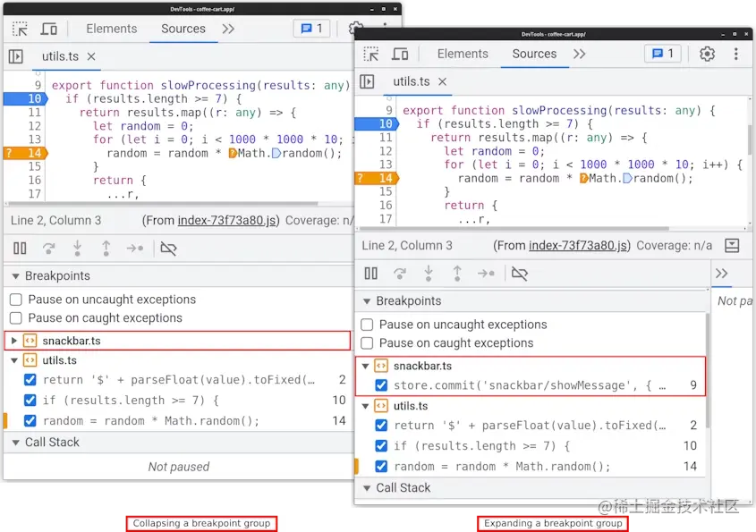Deactivate breakpoints in left window
The width and height of the screenshot is (756, 532).
tap(168, 249)
